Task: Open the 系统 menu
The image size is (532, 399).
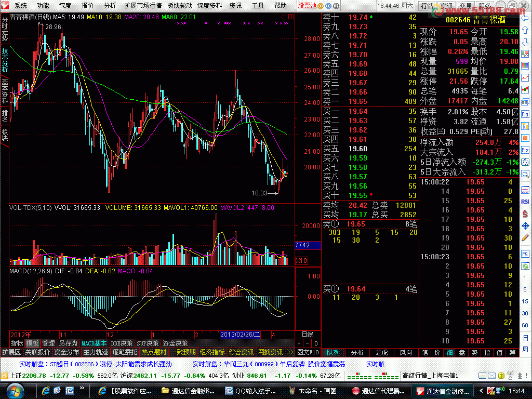Action: click(x=20, y=5)
